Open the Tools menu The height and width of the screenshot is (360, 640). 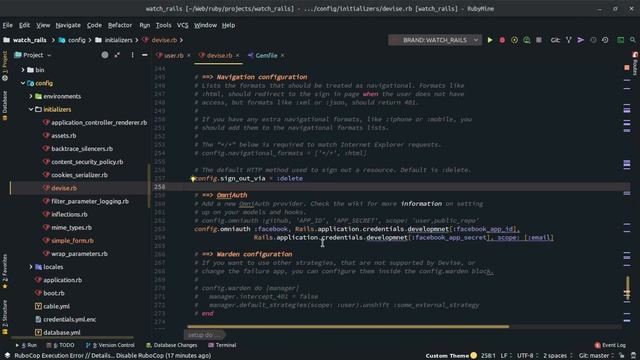click(x=163, y=25)
